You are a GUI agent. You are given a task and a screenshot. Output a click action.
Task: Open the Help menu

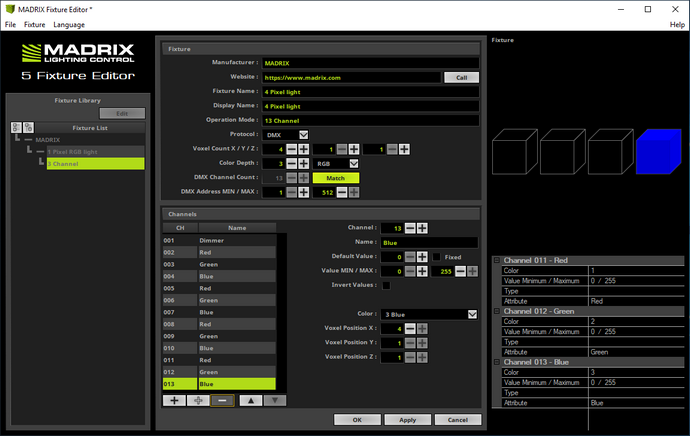677,25
